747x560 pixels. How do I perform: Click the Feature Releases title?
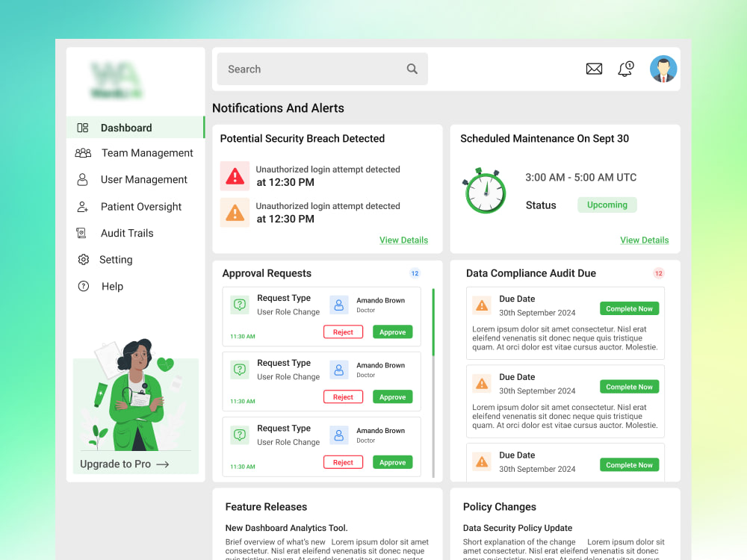pyautogui.click(x=266, y=507)
